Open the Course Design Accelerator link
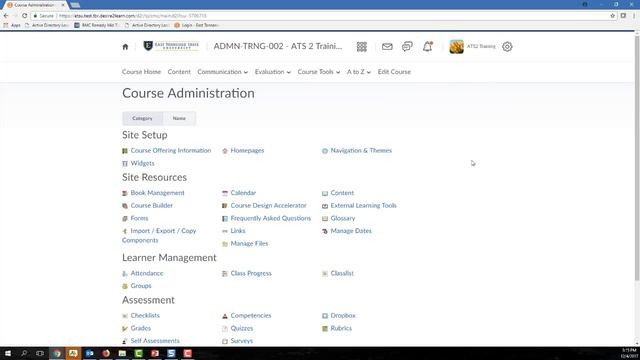The height and width of the screenshot is (360, 640). 268,206
